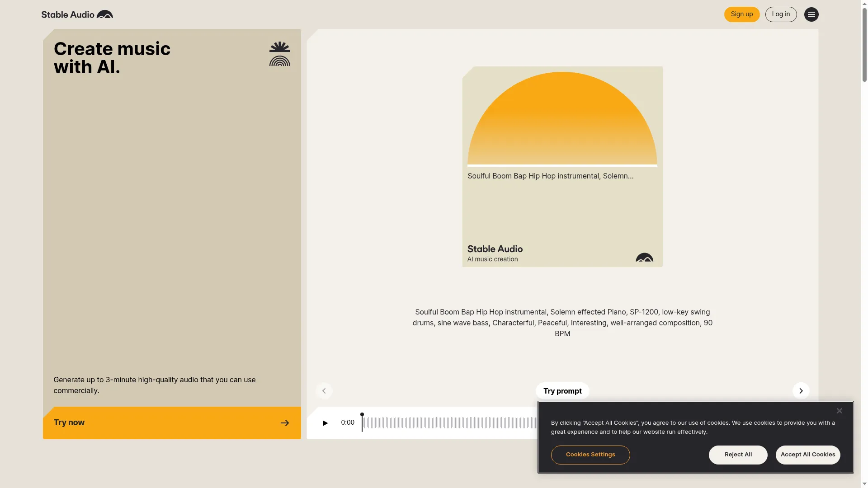Open the hamburger menu icon
This screenshot has height=488, width=868.
point(811,14)
